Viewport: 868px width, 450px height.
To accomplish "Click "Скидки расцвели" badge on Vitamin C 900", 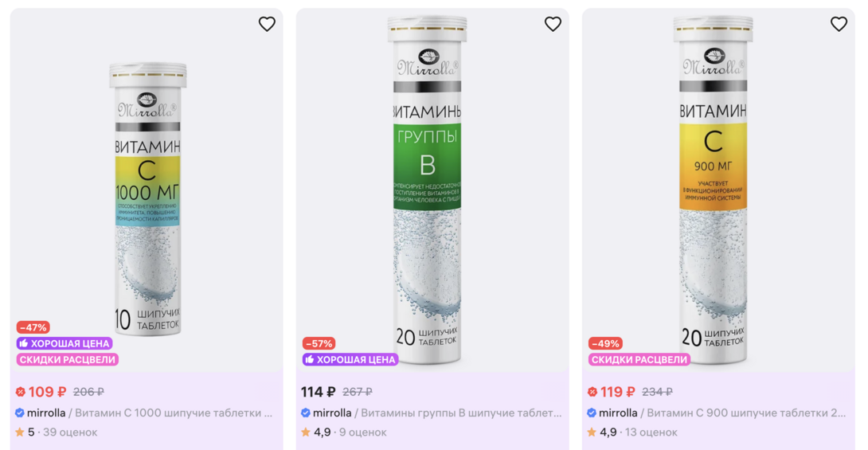I will pos(639,360).
